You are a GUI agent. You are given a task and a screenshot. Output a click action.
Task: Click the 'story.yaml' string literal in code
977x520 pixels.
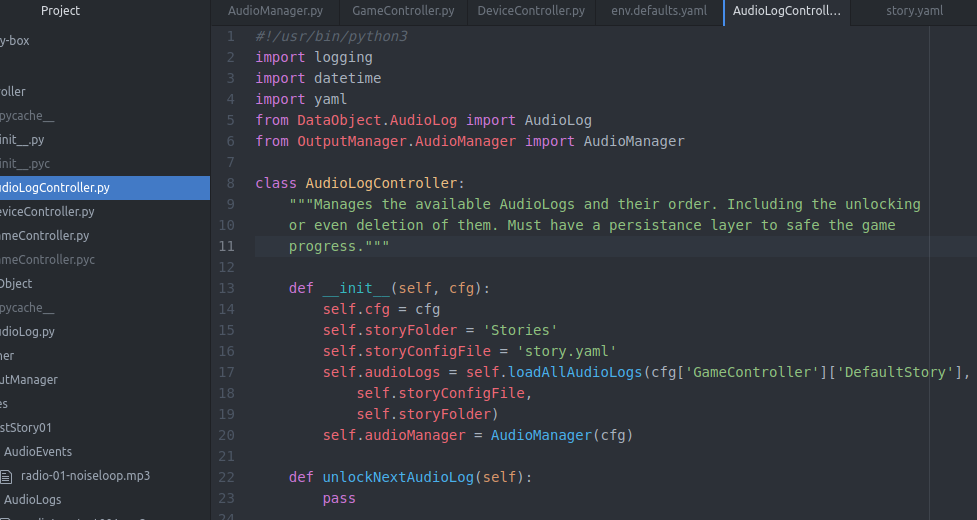pos(566,351)
